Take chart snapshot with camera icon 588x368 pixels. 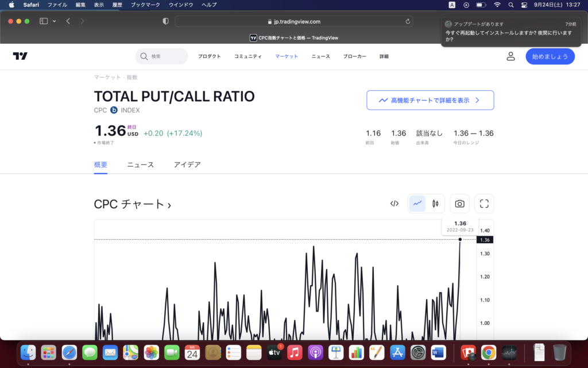pos(459,204)
